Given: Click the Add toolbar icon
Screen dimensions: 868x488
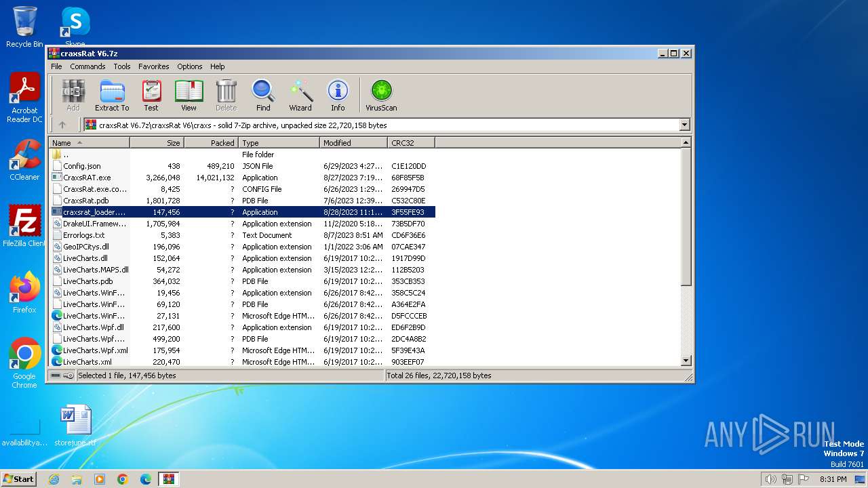Looking at the screenshot, I should pyautogui.click(x=73, y=95).
